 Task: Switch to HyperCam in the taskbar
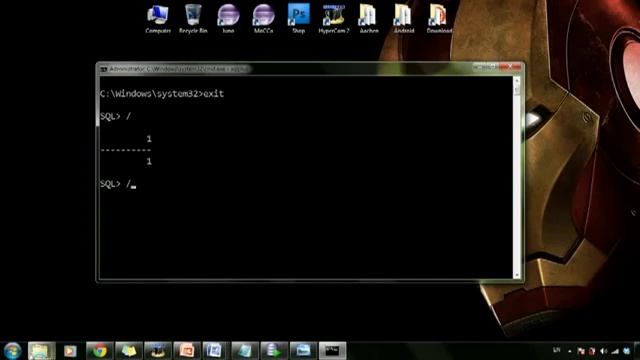[x=158, y=351]
